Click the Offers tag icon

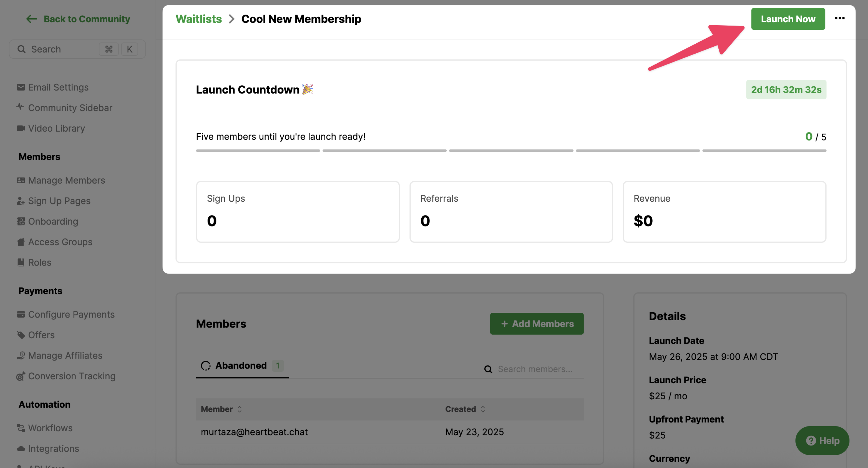(x=21, y=335)
